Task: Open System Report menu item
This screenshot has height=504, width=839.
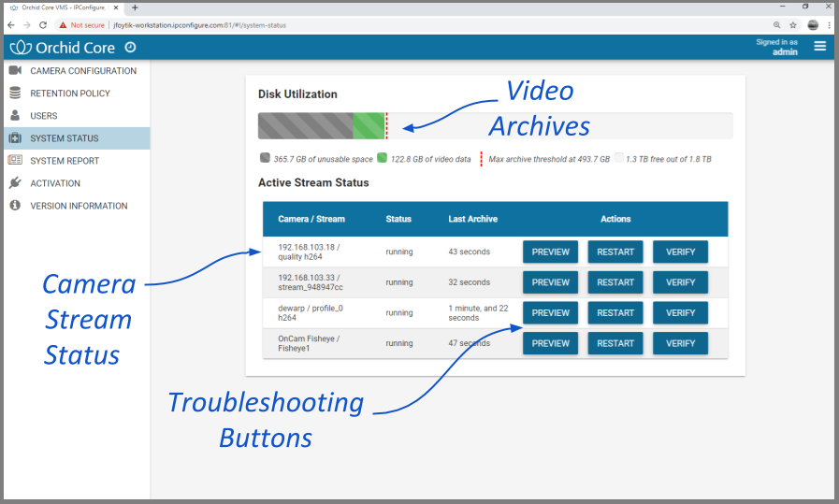Action: 77,161
